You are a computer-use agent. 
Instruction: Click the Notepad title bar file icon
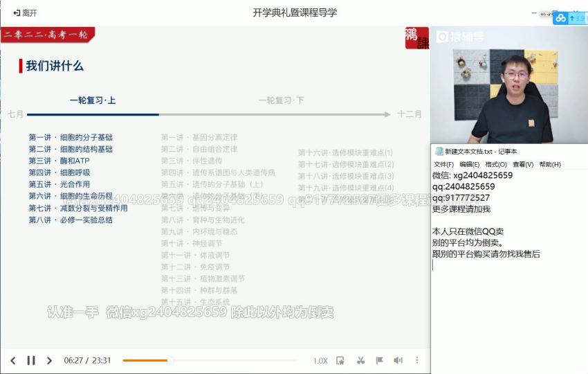point(439,151)
